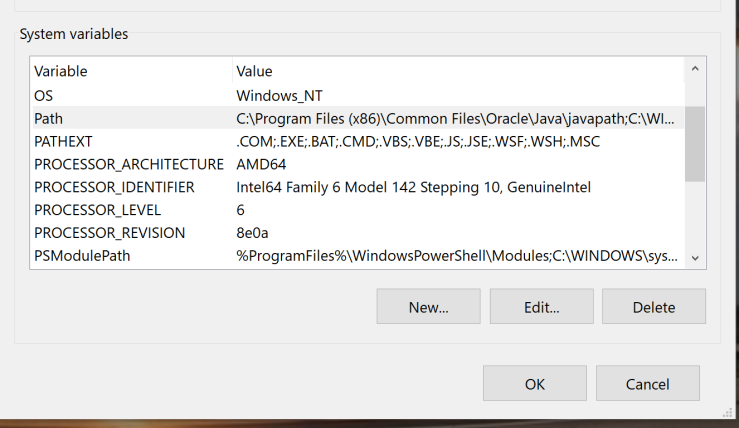Confirm changes with the OK button

click(534, 383)
